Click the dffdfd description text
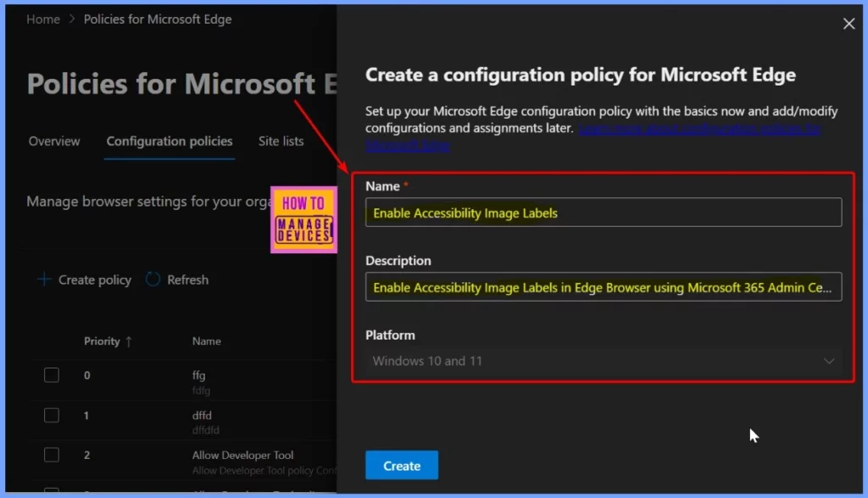Image resolution: width=868 pixels, height=498 pixels. point(206,430)
